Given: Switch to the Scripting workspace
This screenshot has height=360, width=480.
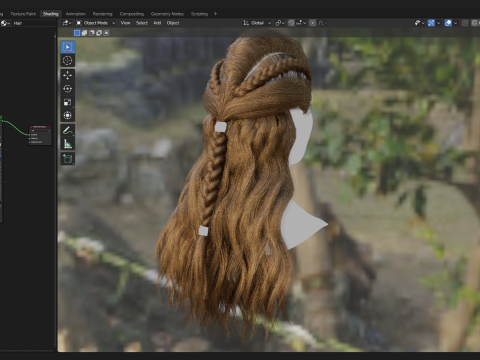Looking at the screenshot, I should [199, 14].
